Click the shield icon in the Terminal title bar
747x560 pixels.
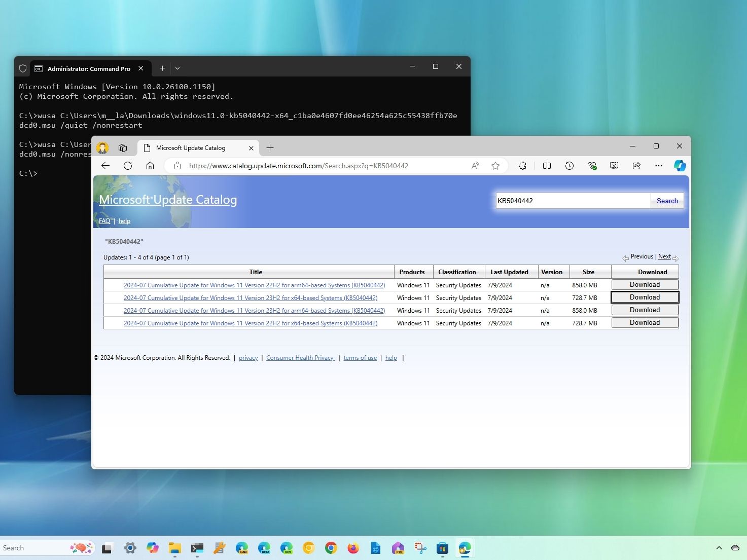coord(23,68)
